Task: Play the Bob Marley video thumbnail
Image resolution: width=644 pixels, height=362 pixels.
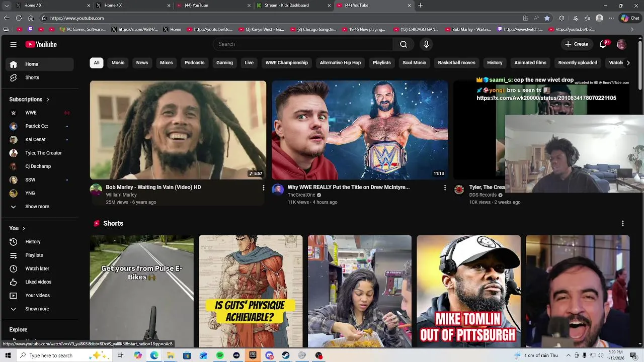Action: 178,130
